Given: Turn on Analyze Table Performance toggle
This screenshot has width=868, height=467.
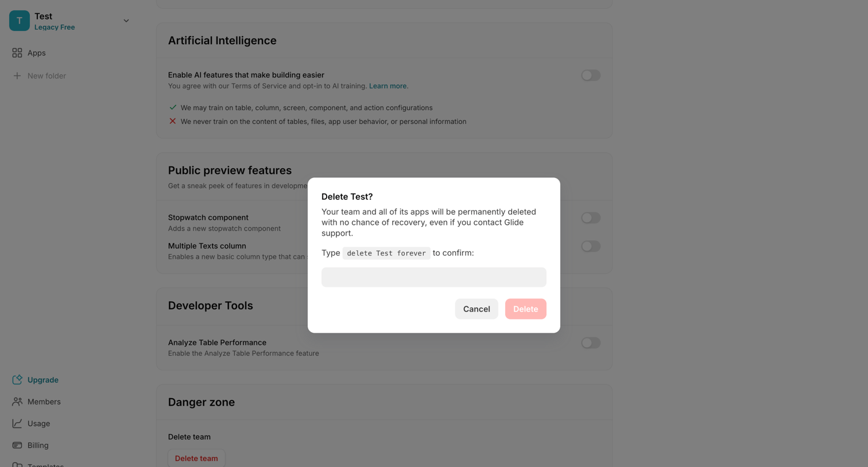Looking at the screenshot, I should 591,343.
